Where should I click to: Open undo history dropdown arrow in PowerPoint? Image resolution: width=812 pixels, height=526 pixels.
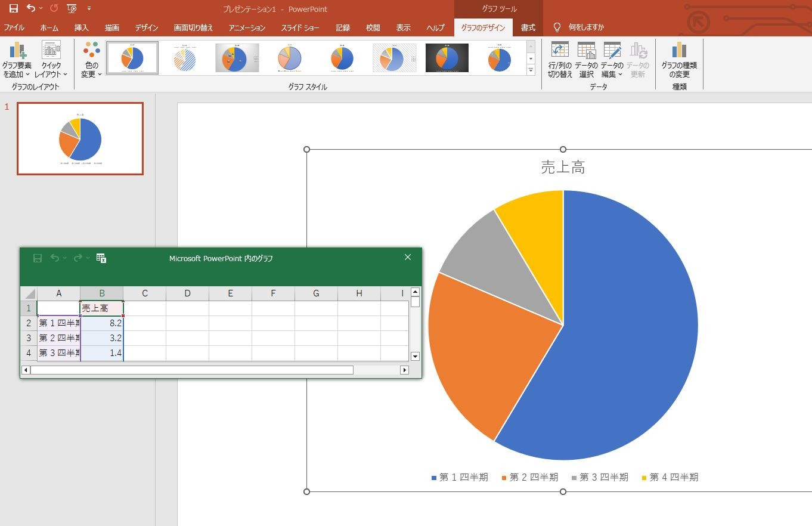click(41, 8)
